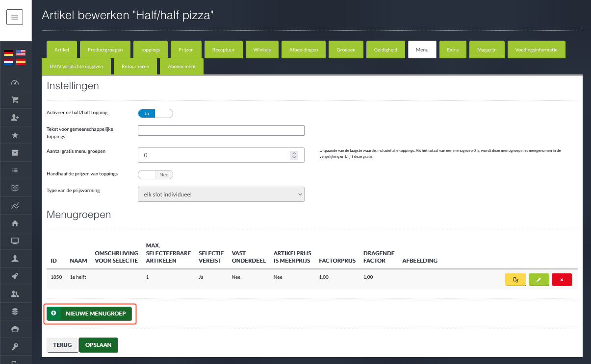This screenshot has height=364, width=591.
Task: Click ID cell '1850' in menu groups table
Action: pos(56,277)
